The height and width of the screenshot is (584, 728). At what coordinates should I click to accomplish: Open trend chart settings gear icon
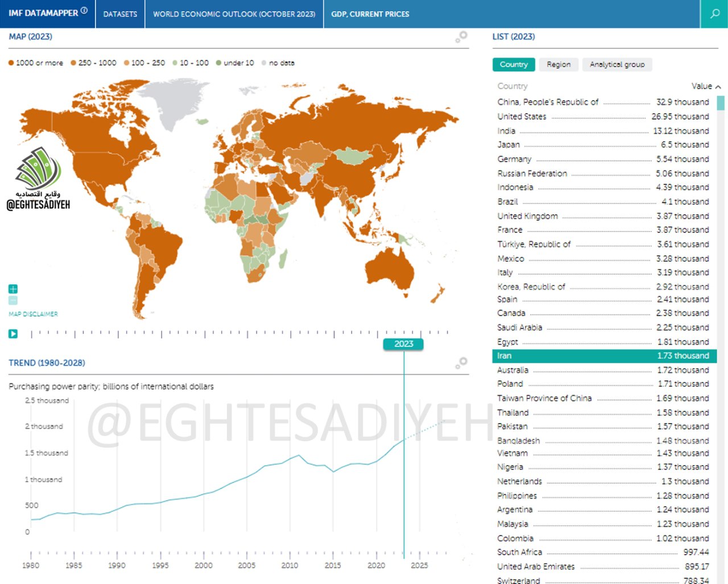tap(461, 363)
